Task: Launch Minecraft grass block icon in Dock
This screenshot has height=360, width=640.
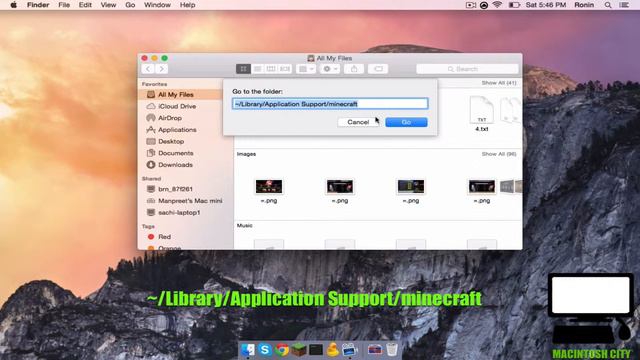Action: point(299,350)
